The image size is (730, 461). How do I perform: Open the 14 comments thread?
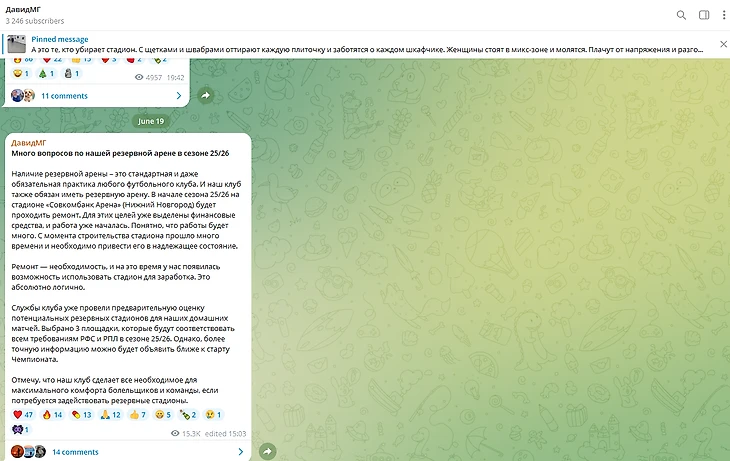pyautogui.click(x=75, y=452)
